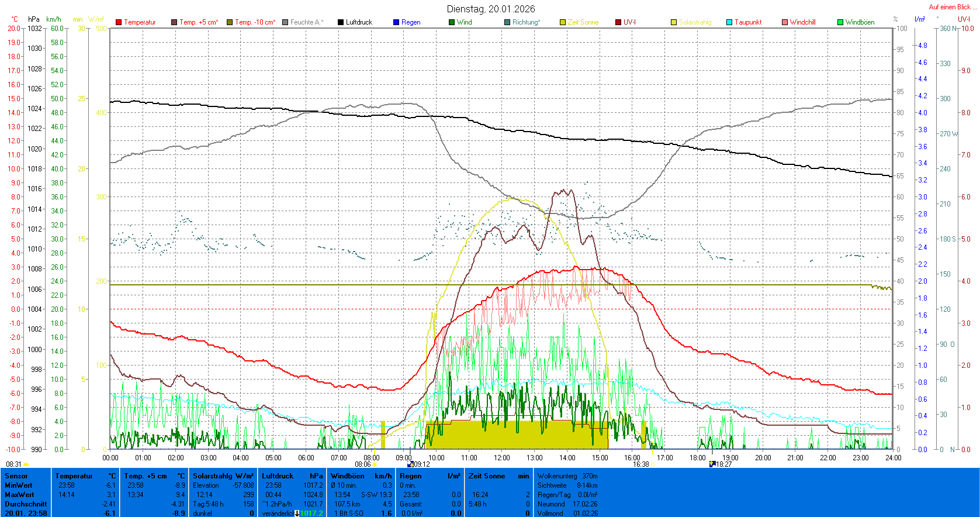The width and height of the screenshot is (980, 517).
Task: Open the 'Auf einen Blick ...' link
Action: [x=953, y=7]
